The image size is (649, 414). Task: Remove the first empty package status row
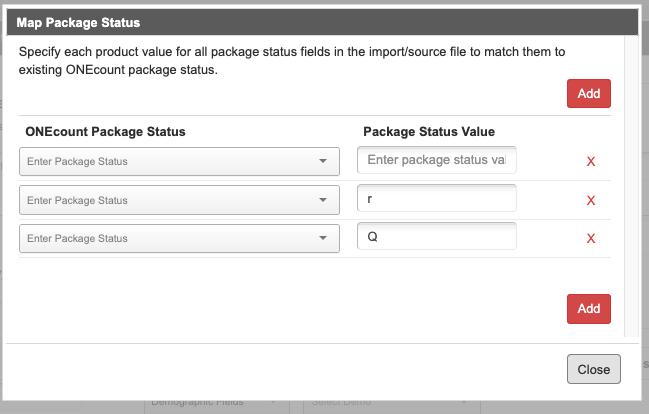pyautogui.click(x=591, y=161)
